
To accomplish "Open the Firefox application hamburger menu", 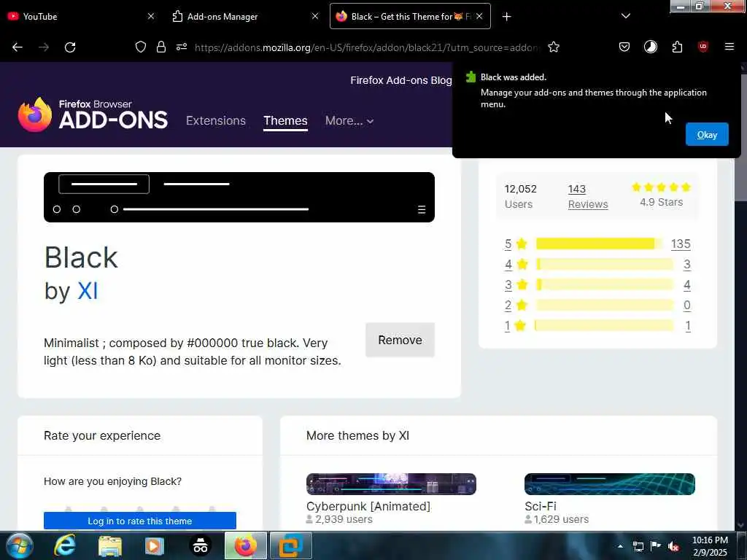I will (x=729, y=47).
